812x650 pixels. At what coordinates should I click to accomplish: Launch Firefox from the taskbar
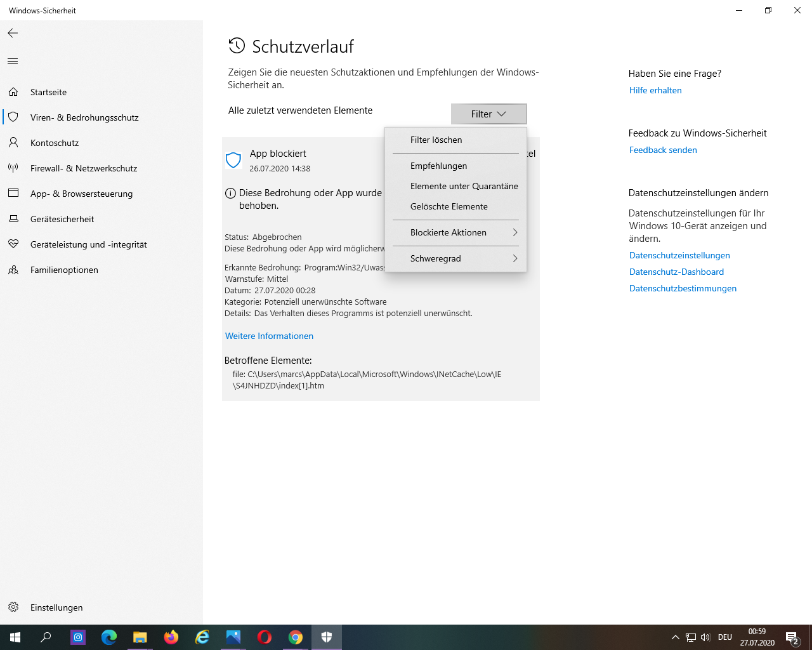click(171, 637)
